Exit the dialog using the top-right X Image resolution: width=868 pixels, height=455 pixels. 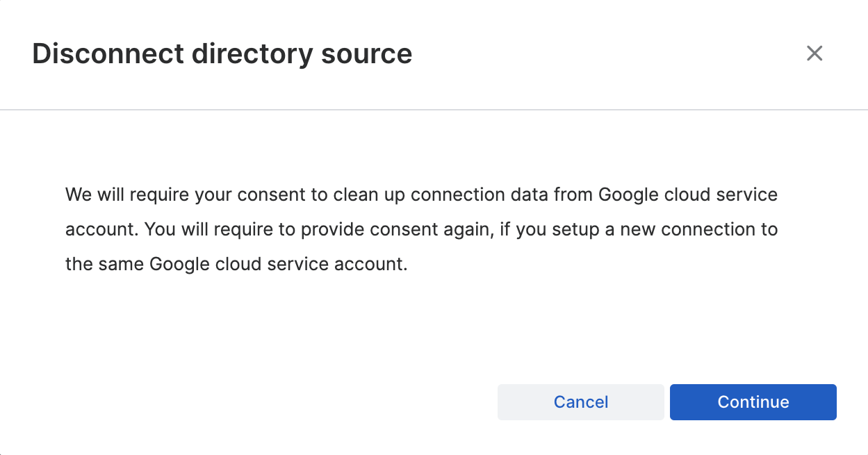[814, 53]
